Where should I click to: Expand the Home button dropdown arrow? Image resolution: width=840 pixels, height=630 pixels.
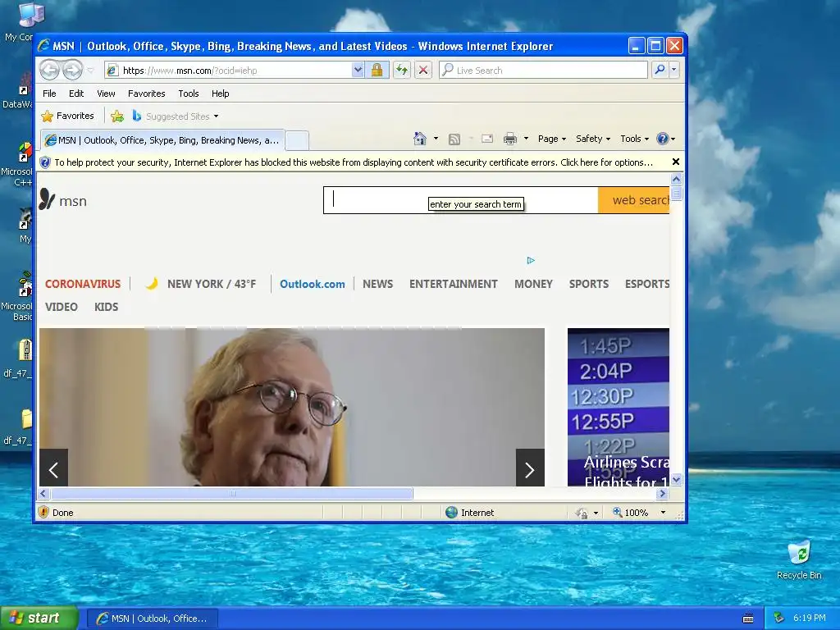click(x=436, y=139)
